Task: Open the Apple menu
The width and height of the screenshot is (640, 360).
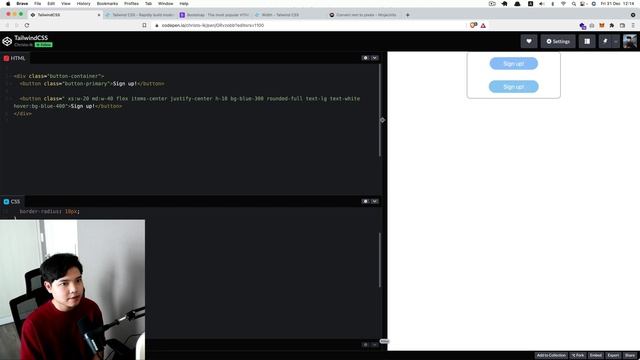Action: 8,4
